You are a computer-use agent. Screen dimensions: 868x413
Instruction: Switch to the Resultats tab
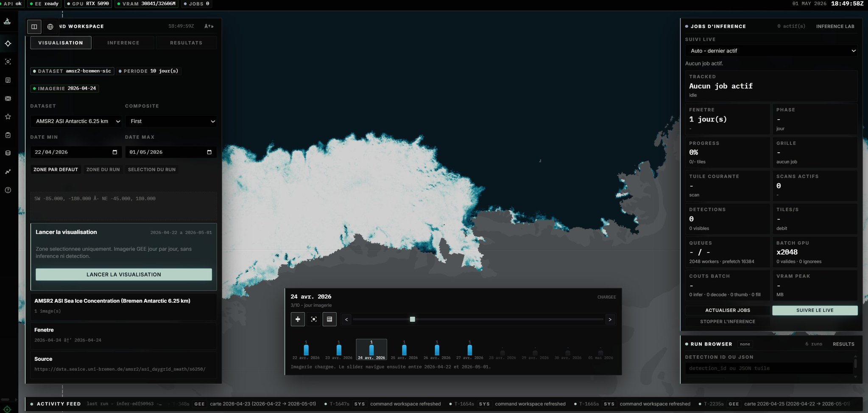click(x=186, y=43)
